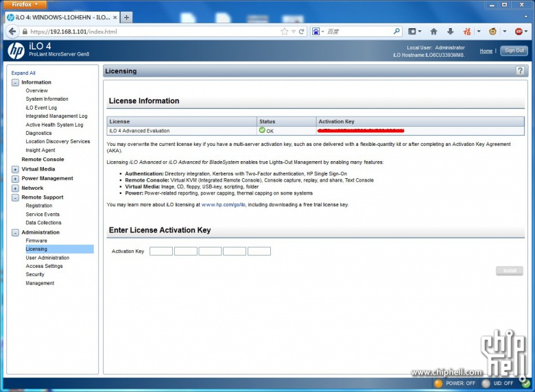535x392 pixels.
Task: Open Integrated Management Log
Action: [x=56, y=117]
